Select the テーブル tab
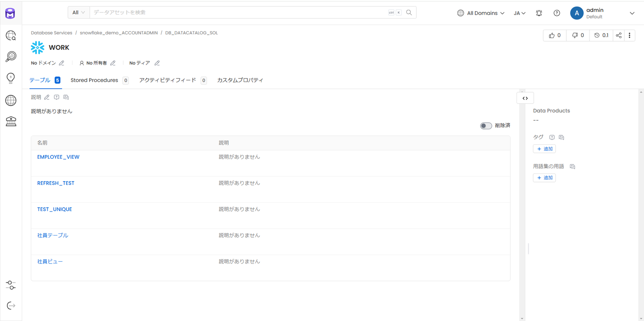644x321 pixels. pyautogui.click(x=45, y=80)
